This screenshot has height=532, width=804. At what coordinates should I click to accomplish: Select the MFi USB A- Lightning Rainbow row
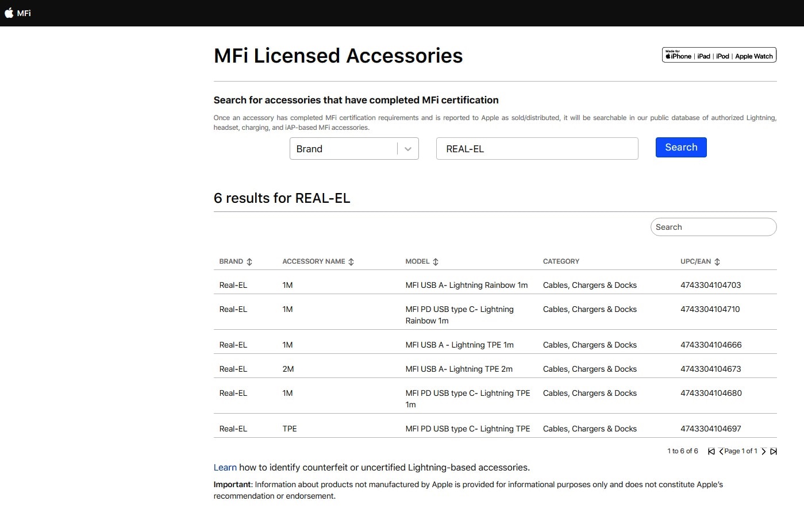(467, 284)
